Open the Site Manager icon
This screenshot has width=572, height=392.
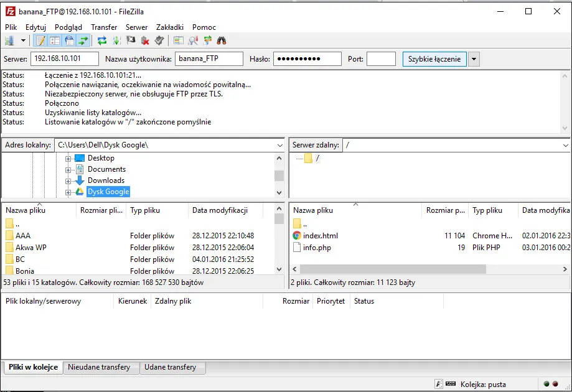[9, 40]
